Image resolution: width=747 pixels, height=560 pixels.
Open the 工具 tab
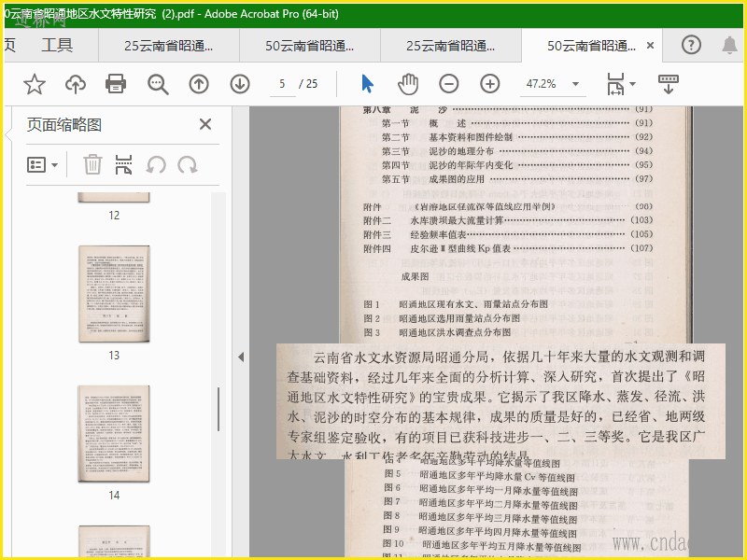coord(57,45)
